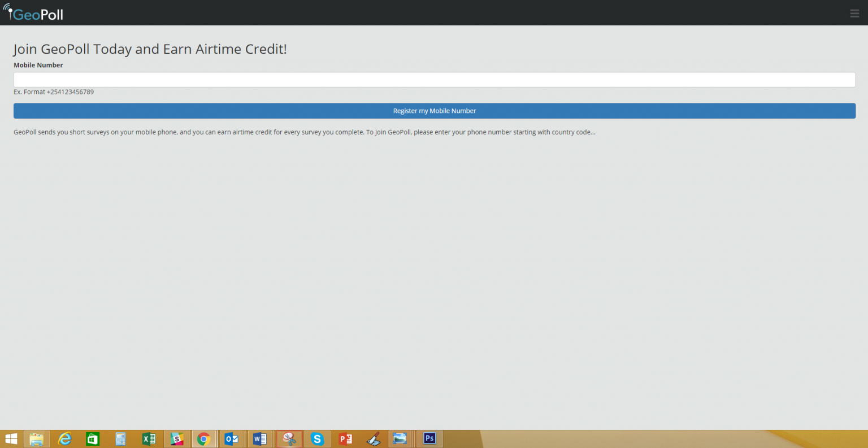Switch to PowerPoint in the taskbar

(x=345, y=439)
